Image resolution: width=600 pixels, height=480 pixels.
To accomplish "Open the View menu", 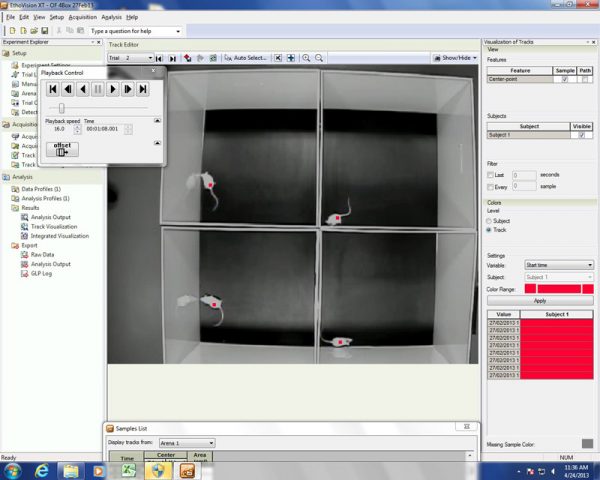I will click(39, 17).
